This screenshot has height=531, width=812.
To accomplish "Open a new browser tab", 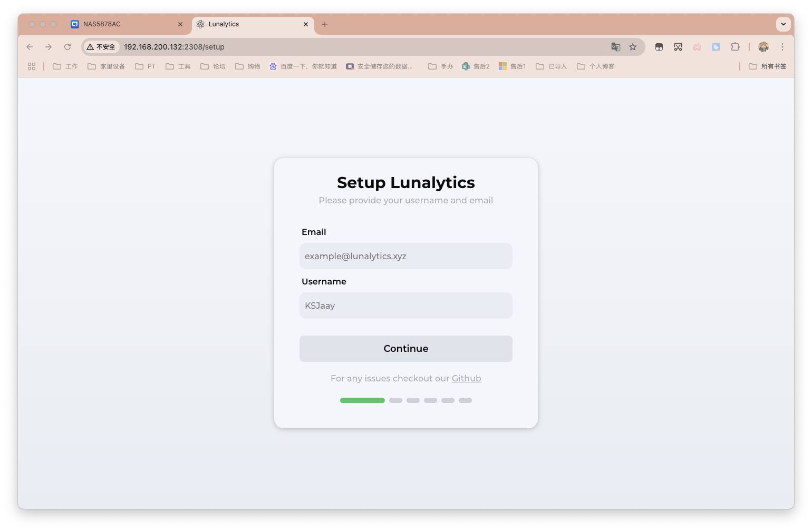I will (x=325, y=24).
